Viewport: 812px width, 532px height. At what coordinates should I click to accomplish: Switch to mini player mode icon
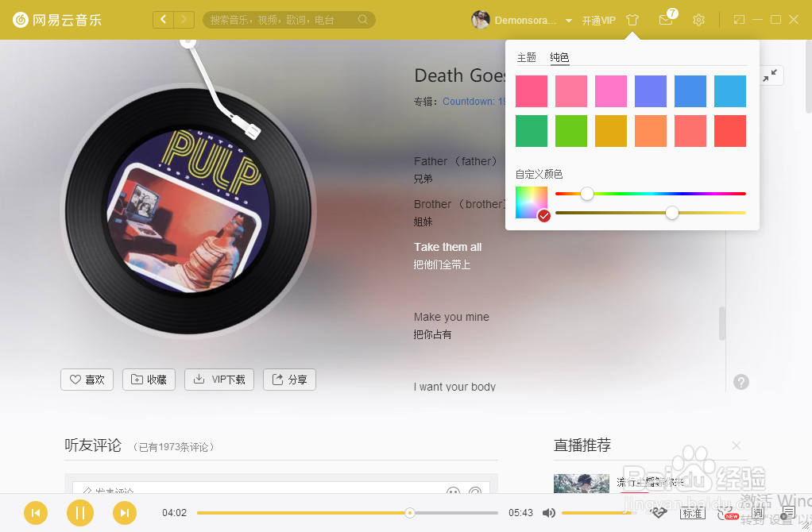[x=739, y=20]
